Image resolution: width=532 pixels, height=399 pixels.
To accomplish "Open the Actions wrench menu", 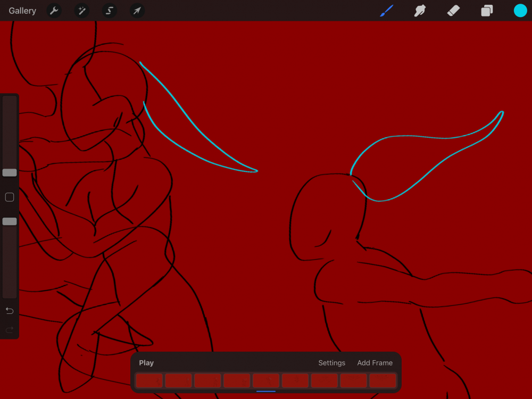I will pos(54,11).
